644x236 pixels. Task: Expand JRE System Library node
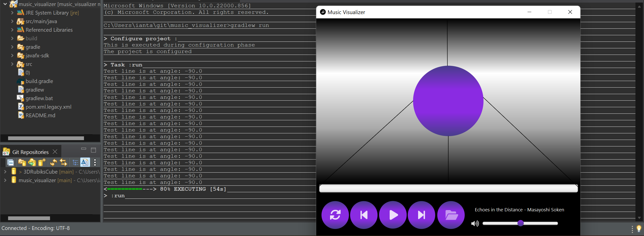coord(12,13)
